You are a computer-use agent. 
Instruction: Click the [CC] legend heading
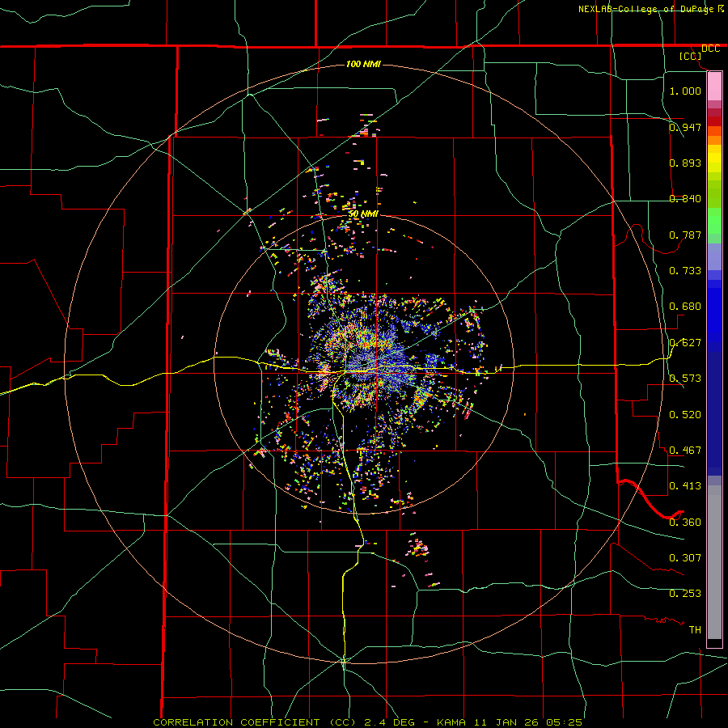click(691, 56)
